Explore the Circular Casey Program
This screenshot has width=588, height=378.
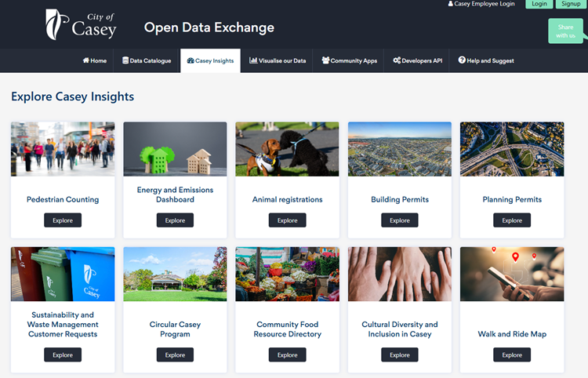[x=175, y=354]
